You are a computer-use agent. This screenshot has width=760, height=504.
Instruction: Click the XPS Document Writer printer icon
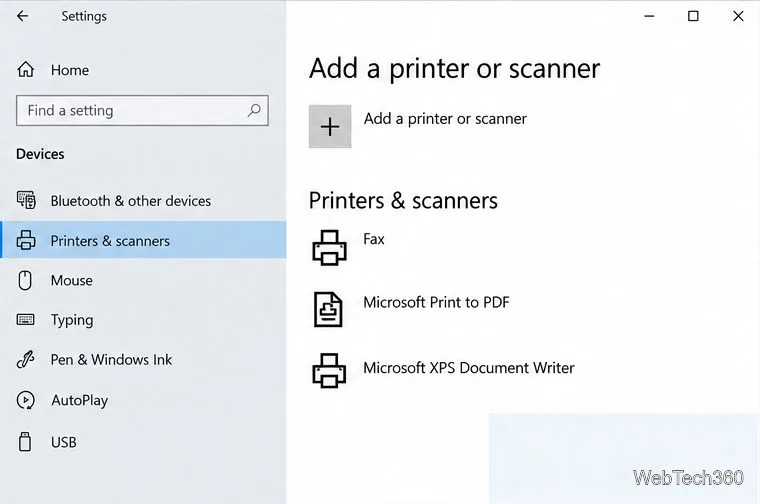pos(329,371)
